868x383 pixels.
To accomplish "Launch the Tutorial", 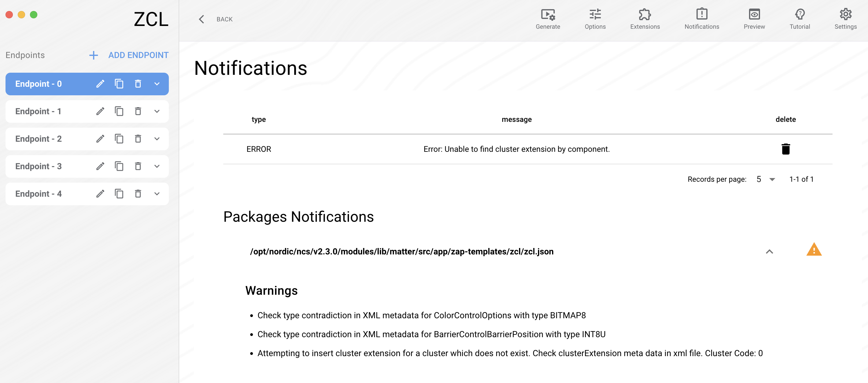I will tap(799, 19).
